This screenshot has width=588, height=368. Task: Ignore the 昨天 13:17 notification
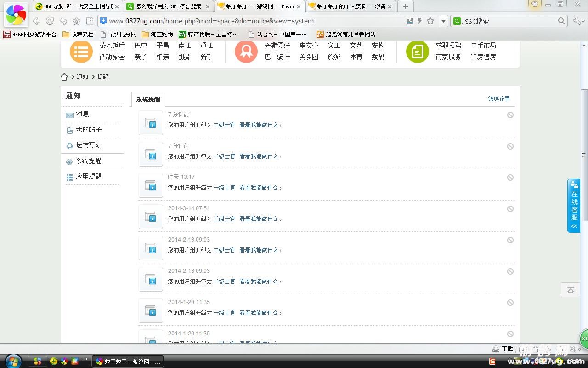pyautogui.click(x=510, y=178)
